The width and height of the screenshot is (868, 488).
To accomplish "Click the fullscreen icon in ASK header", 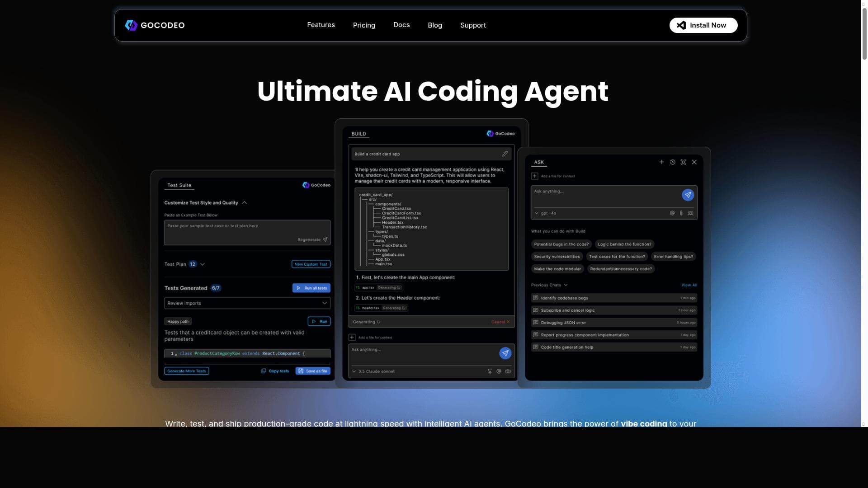I will (683, 162).
